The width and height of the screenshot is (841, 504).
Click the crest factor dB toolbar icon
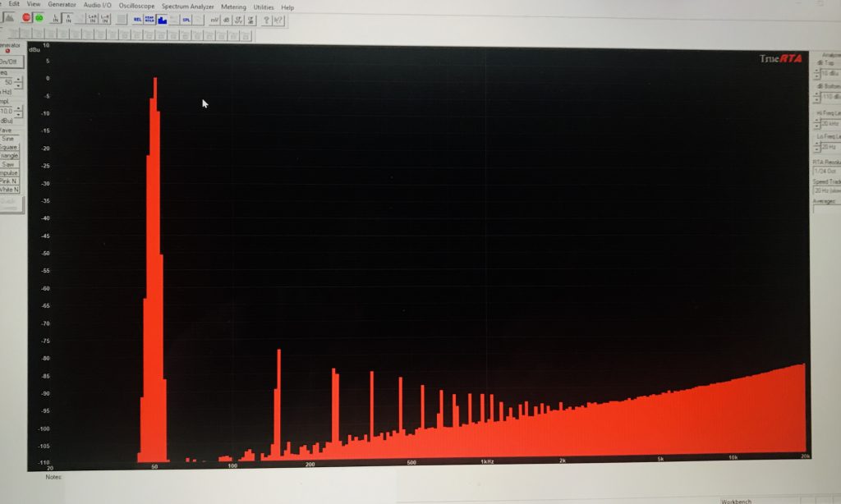pos(250,20)
